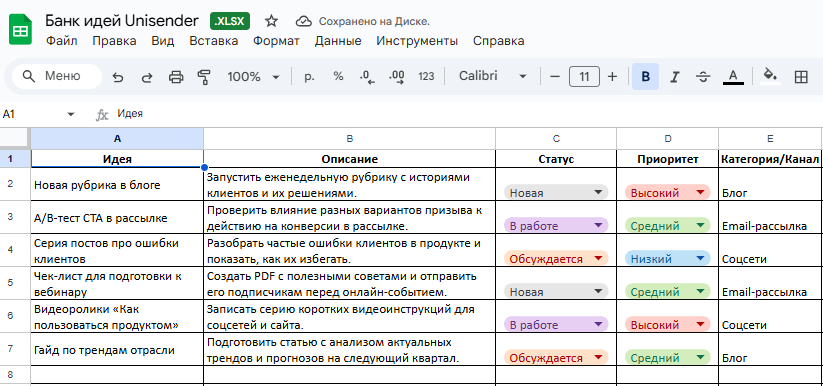This screenshot has height=386, width=823.
Task: Select column D header
Action: pyautogui.click(x=668, y=139)
